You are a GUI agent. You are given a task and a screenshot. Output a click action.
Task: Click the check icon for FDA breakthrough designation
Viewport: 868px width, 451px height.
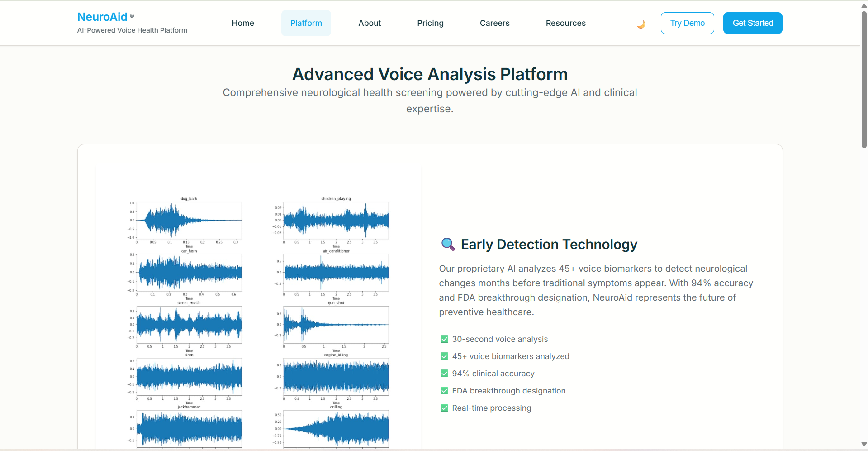pos(444,391)
